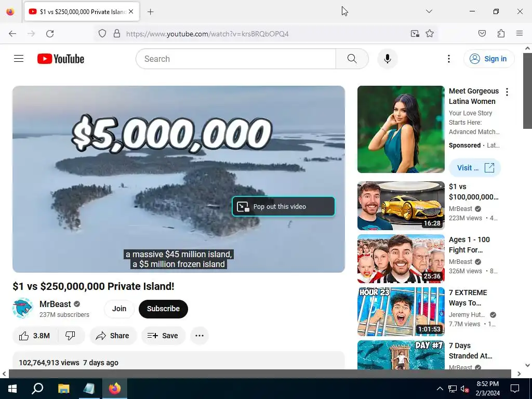Viewport: 532px width, 399px height.
Task: List all tabs with the dropdown arrow
Action: 429,11
